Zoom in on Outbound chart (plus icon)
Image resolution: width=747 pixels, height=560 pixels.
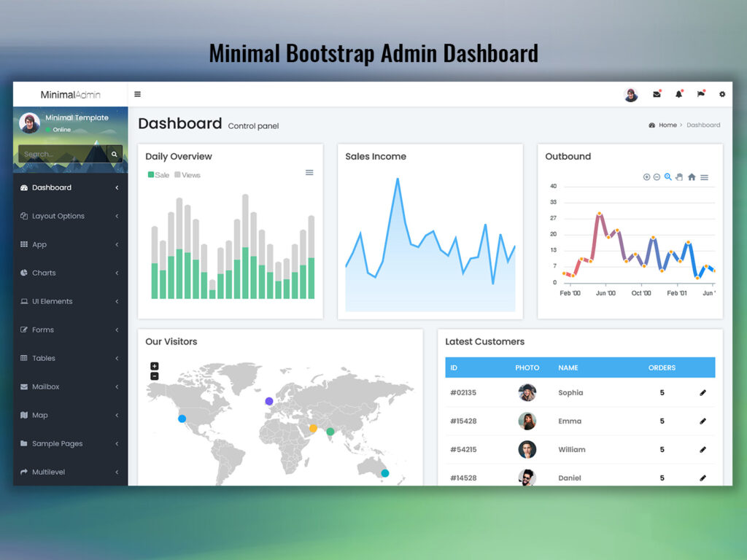646,177
